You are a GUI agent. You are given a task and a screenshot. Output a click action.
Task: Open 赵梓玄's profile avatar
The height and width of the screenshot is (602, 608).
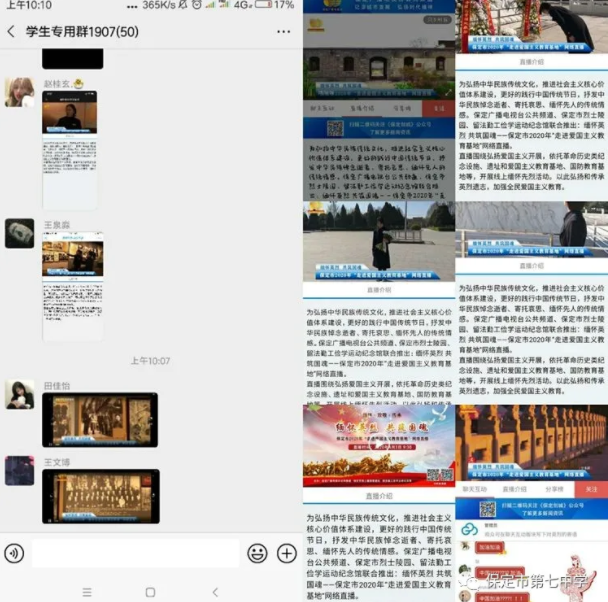click(19, 92)
